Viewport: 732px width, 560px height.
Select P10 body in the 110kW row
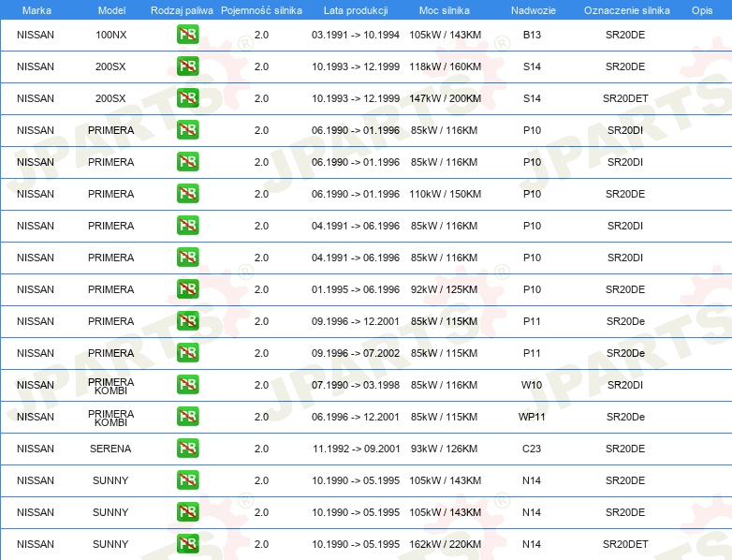[x=532, y=194]
